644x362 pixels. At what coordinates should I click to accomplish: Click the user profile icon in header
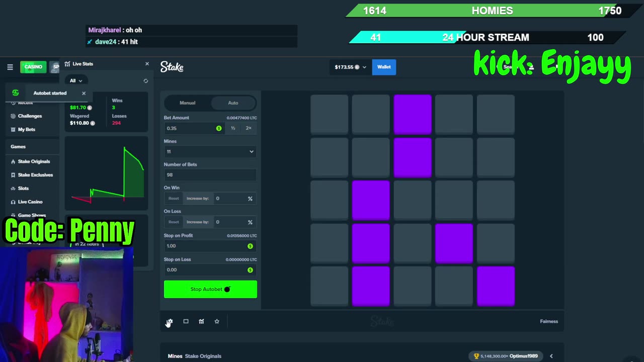pos(531,67)
